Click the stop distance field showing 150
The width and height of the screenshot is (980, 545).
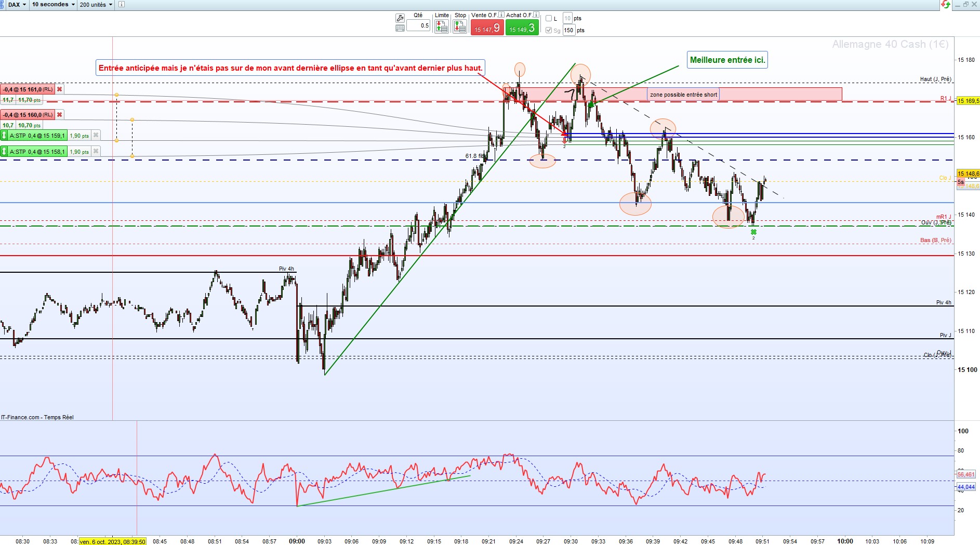click(569, 30)
